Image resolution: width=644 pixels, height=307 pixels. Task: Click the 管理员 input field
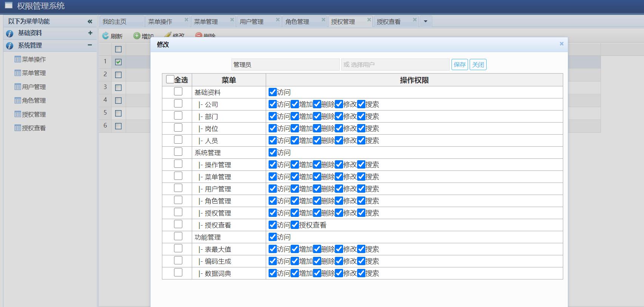[285, 64]
